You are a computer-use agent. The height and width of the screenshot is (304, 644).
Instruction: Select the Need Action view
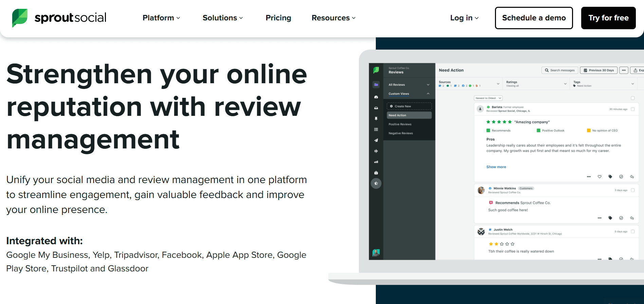coord(409,115)
